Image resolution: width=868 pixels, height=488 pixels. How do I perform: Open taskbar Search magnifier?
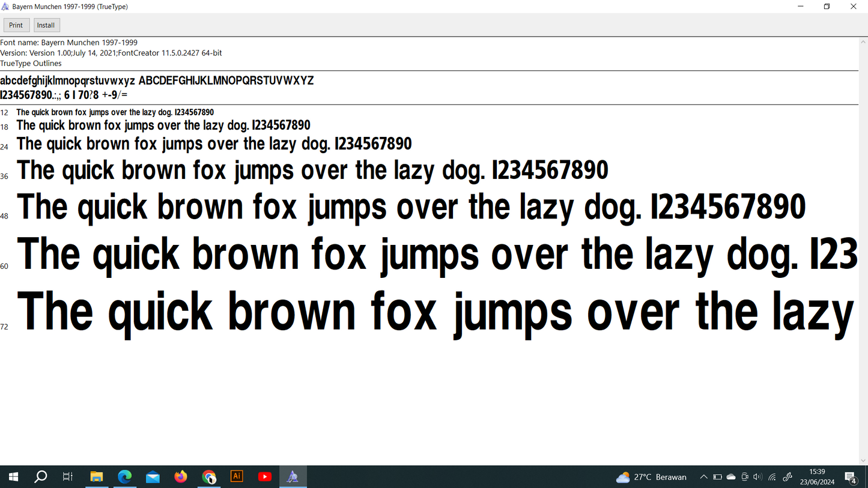click(41, 477)
